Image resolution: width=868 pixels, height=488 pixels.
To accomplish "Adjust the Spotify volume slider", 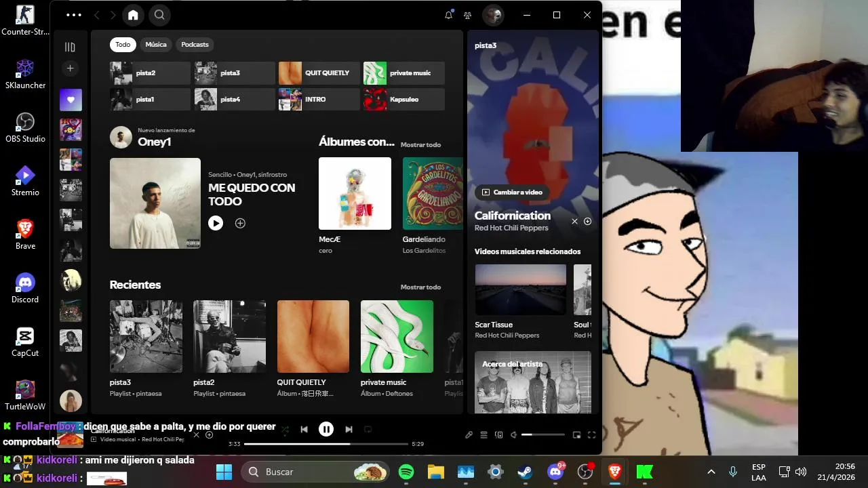I will coord(543,434).
